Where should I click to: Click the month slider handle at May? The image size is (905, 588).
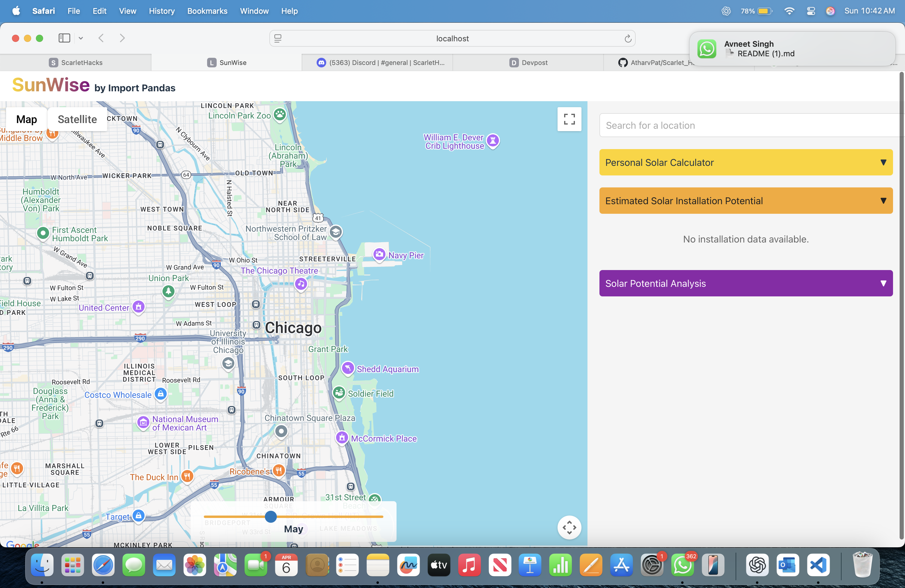pos(271,516)
